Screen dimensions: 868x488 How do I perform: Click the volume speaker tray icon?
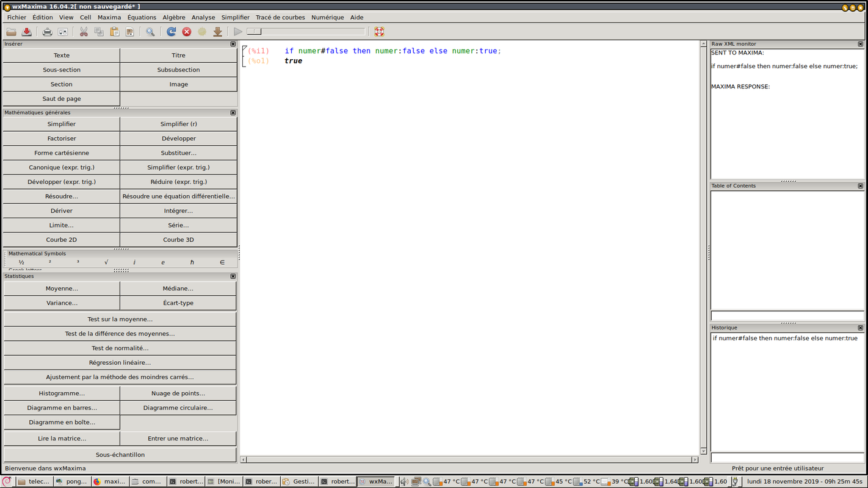(x=403, y=481)
